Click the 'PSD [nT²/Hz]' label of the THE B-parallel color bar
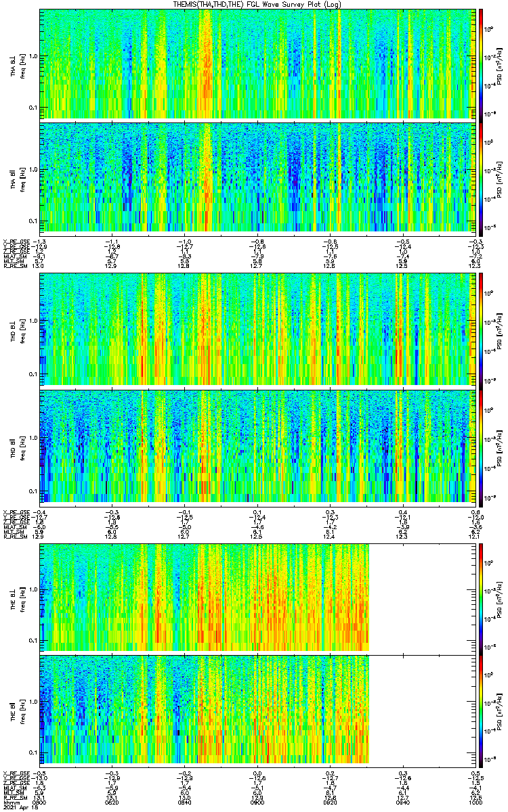 click(x=500, y=711)
